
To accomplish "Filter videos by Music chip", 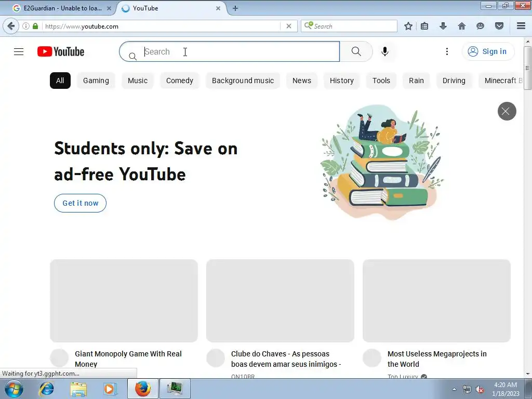I will pyautogui.click(x=137, y=81).
